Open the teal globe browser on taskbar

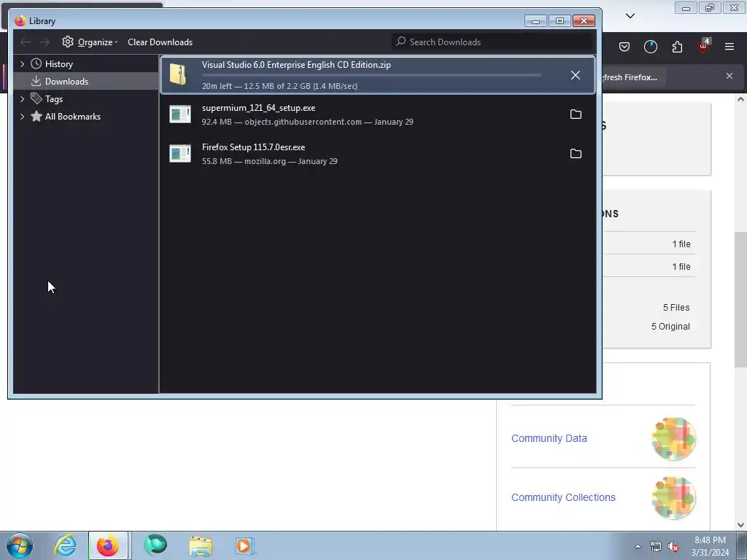click(x=155, y=545)
